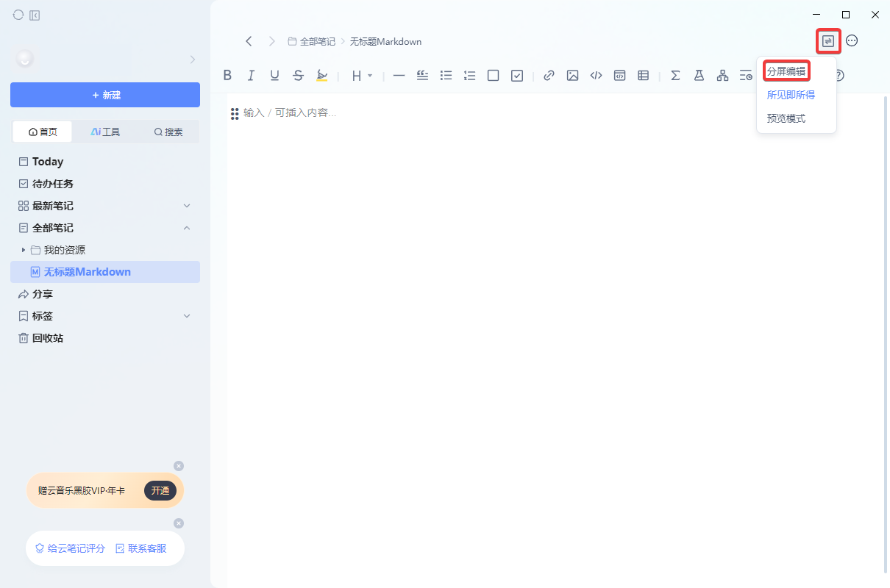
Task: Click the user avatar
Action: 25,59
